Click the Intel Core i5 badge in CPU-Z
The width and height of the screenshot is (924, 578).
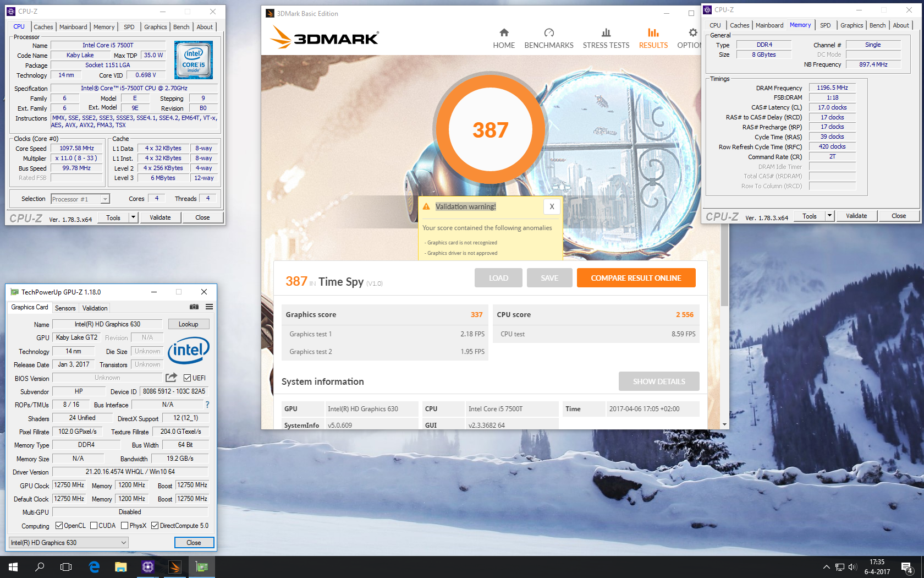pos(194,60)
